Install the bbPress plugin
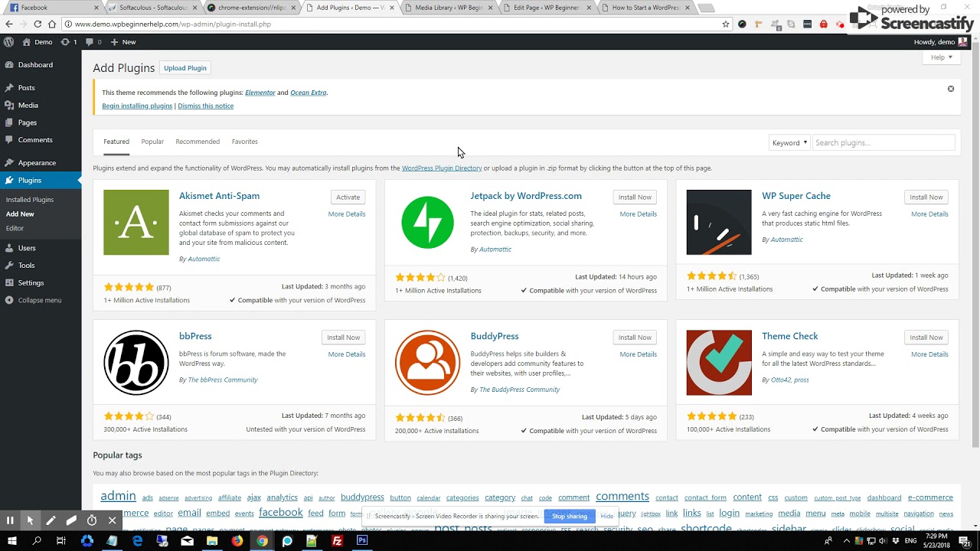The width and height of the screenshot is (980, 551). pos(344,337)
